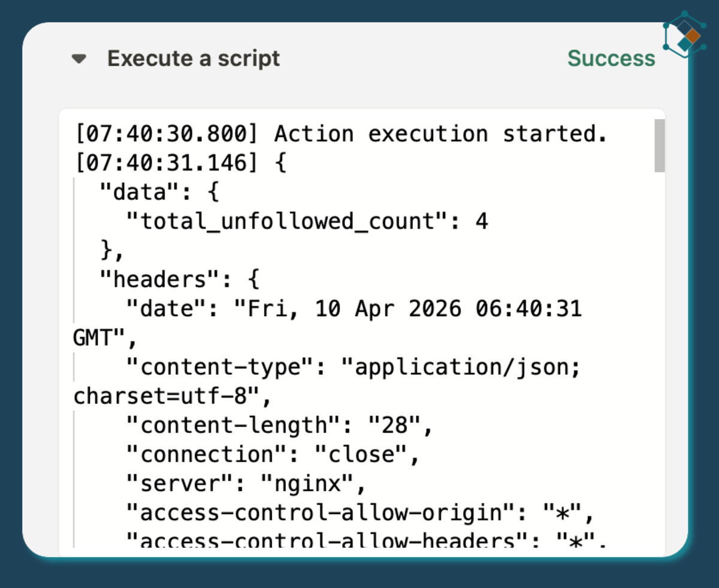The height and width of the screenshot is (588, 719).
Task: Click the scrollbar track below the thumb
Action: coord(659,359)
